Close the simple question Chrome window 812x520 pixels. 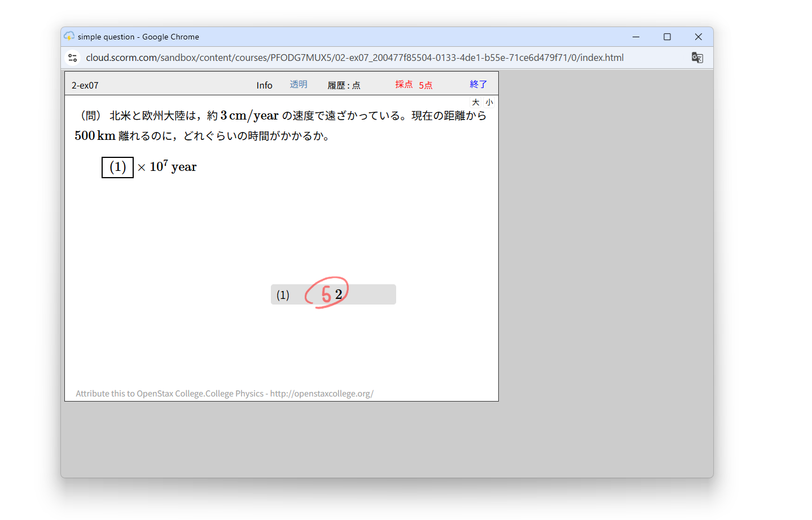click(698, 37)
